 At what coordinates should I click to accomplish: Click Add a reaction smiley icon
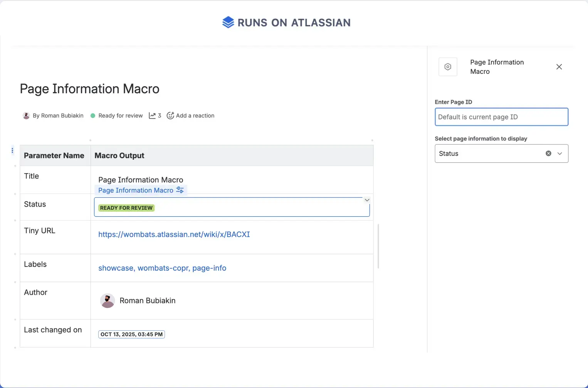(170, 115)
